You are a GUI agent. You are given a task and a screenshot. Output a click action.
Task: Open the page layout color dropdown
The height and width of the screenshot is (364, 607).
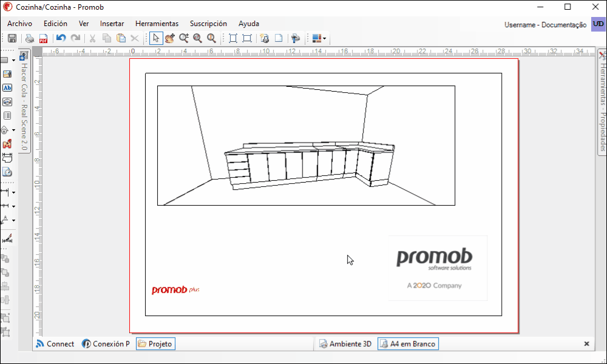point(324,38)
